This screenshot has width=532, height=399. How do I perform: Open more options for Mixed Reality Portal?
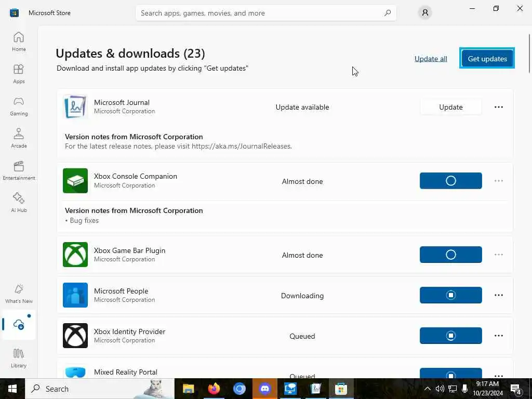tap(499, 375)
